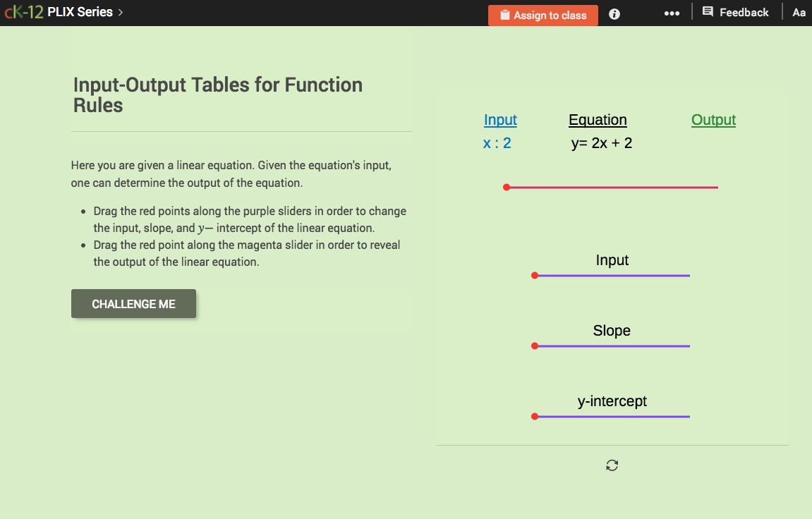Click the red point on the Input slider

pos(534,275)
